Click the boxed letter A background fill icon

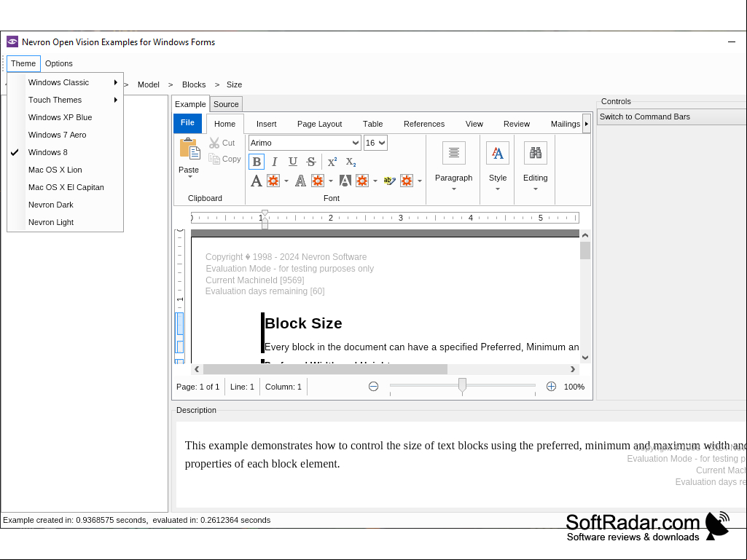[345, 181]
